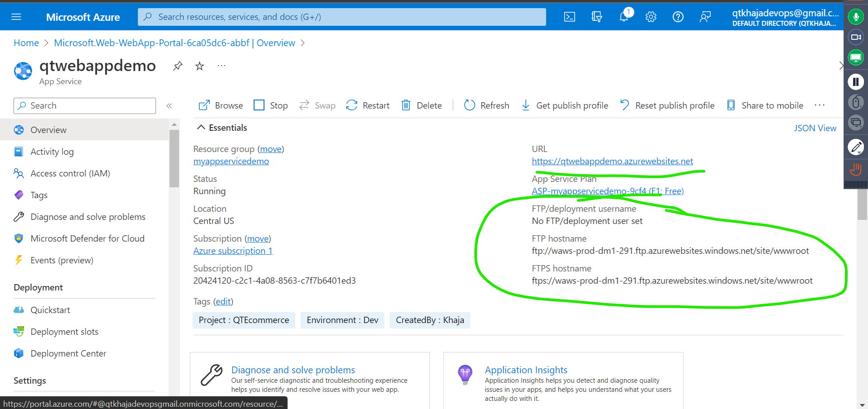Viewport: 868px width, 409px height.
Task: Open the notifications bell
Action: tap(623, 17)
